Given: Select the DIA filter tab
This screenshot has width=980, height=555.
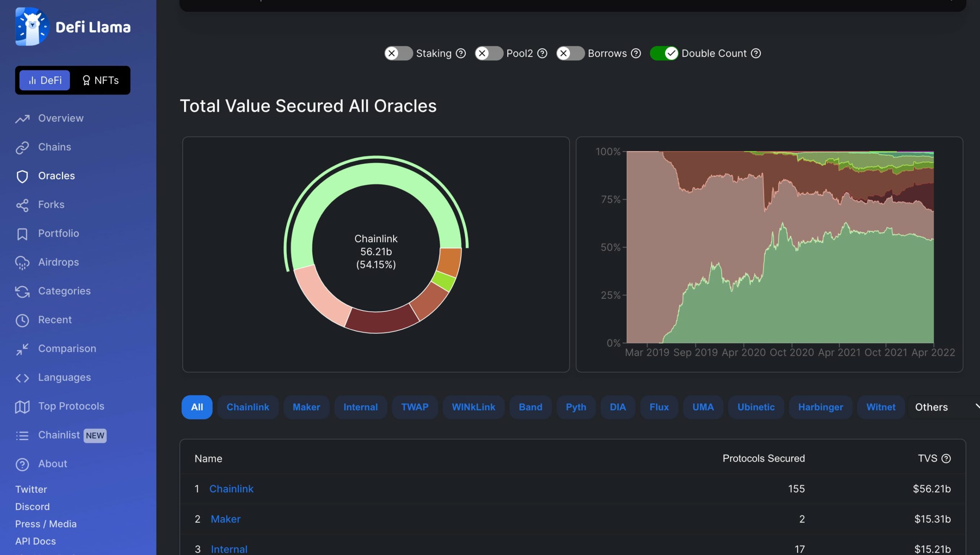Looking at the screenshot, I should coord(618,407).
